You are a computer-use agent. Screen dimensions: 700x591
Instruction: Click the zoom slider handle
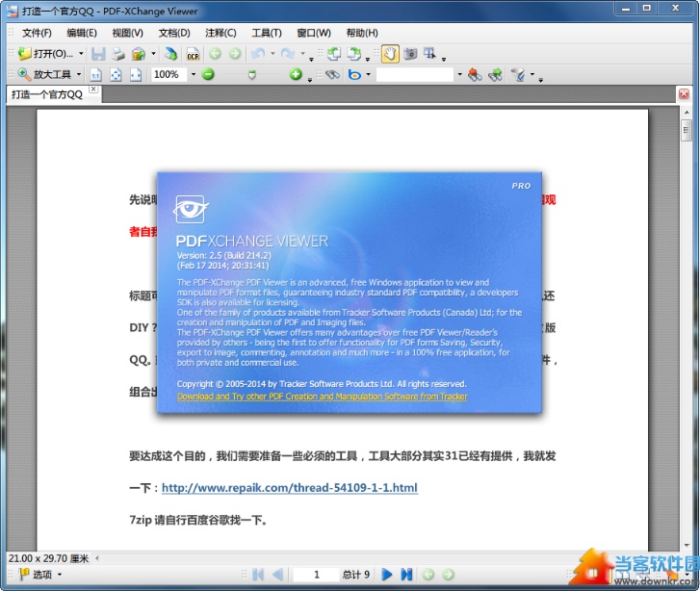(x=252, y=75)
